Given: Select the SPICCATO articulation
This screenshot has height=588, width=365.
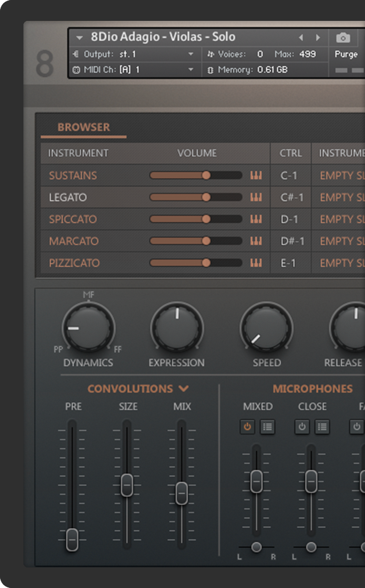Looking at the screenshot, I should coord(73,219).
